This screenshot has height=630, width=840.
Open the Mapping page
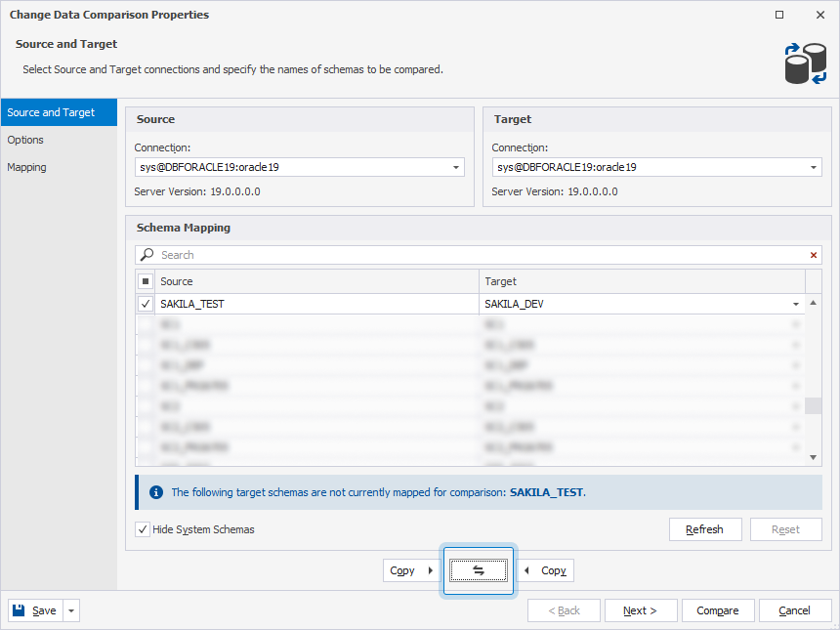click(x=59, y=167)
